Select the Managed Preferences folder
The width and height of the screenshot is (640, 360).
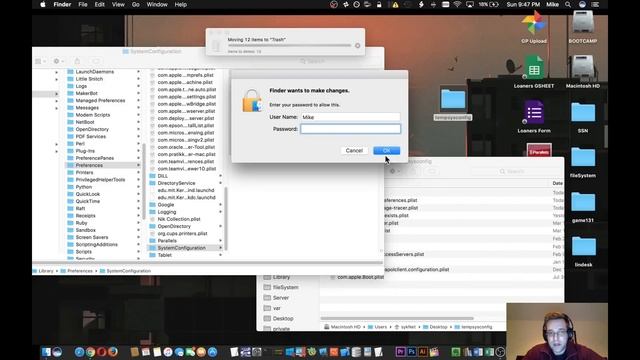tap(100, 100)
